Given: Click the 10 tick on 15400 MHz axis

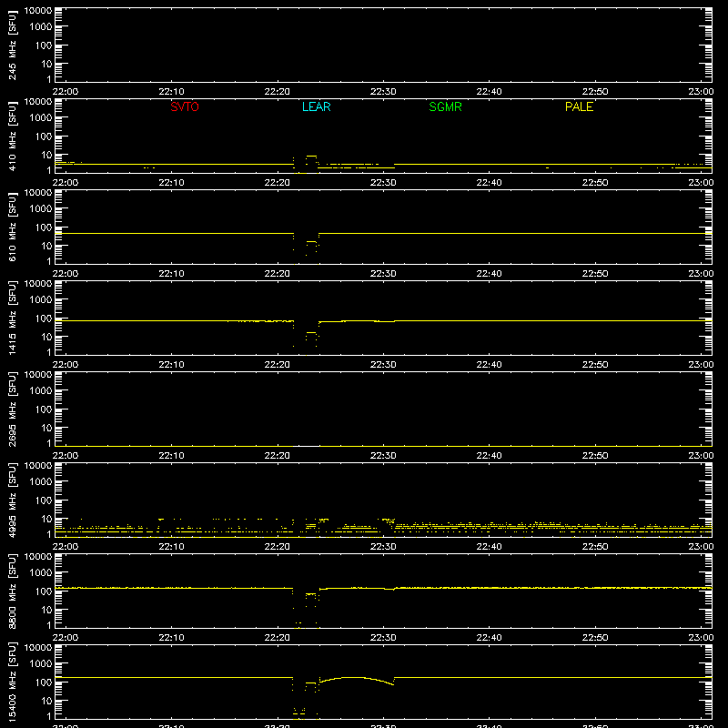Looking at the screenshot, I should click(46, 701).
